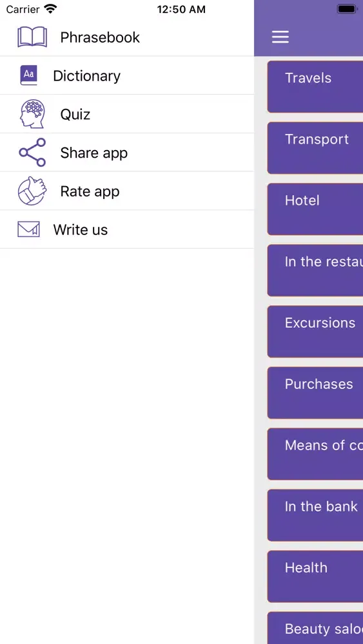Tap the thumbs-up Rate app icon
The height and width of the screenshot is (644, 363).
click(32, 191)
